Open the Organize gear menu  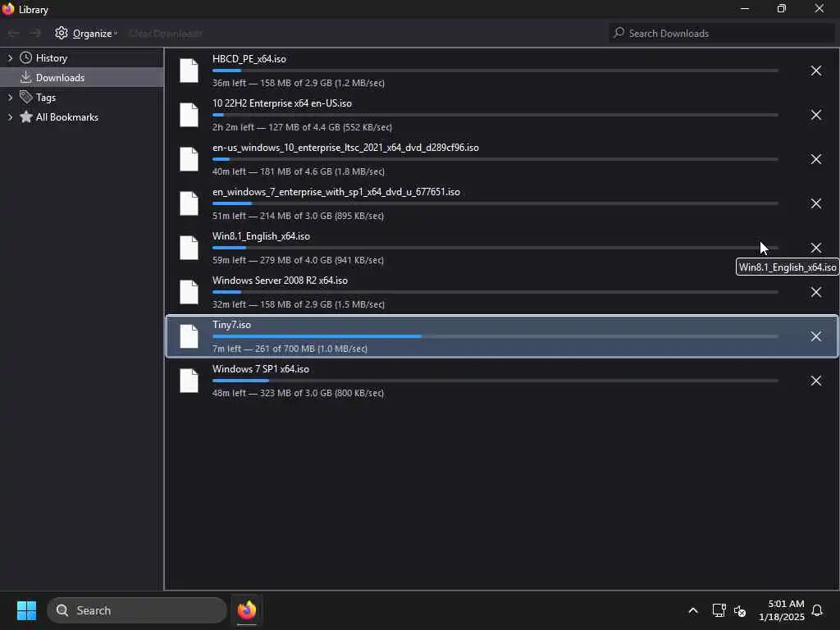86,33
